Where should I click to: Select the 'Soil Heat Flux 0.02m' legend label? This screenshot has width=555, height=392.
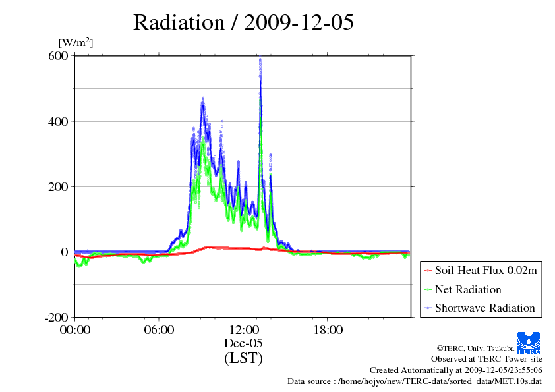(x=486, y=271)
